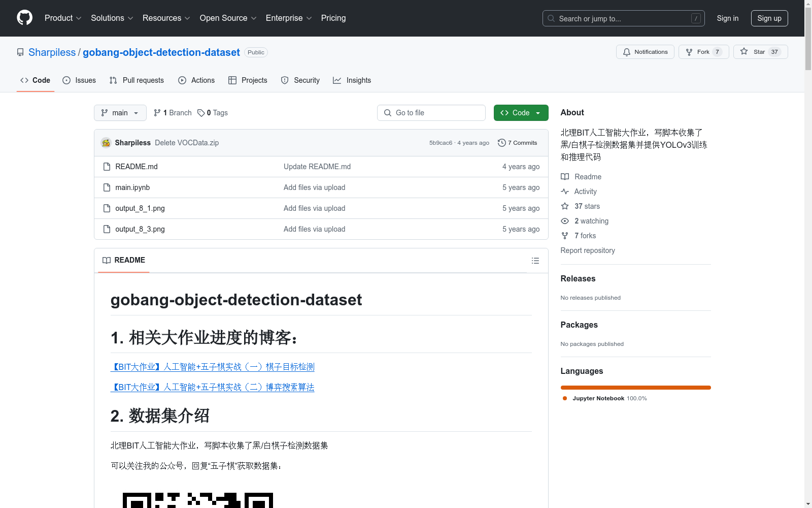The height and width of the screenshot is (508, 812).
Task: Open the green Code dropdown button
Action: coord(521,113)
